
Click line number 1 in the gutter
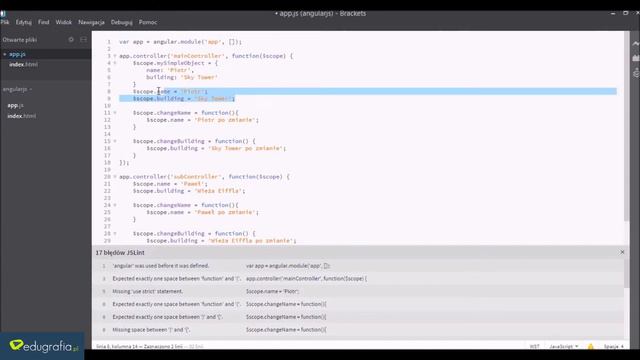click(x=109, y=42)
